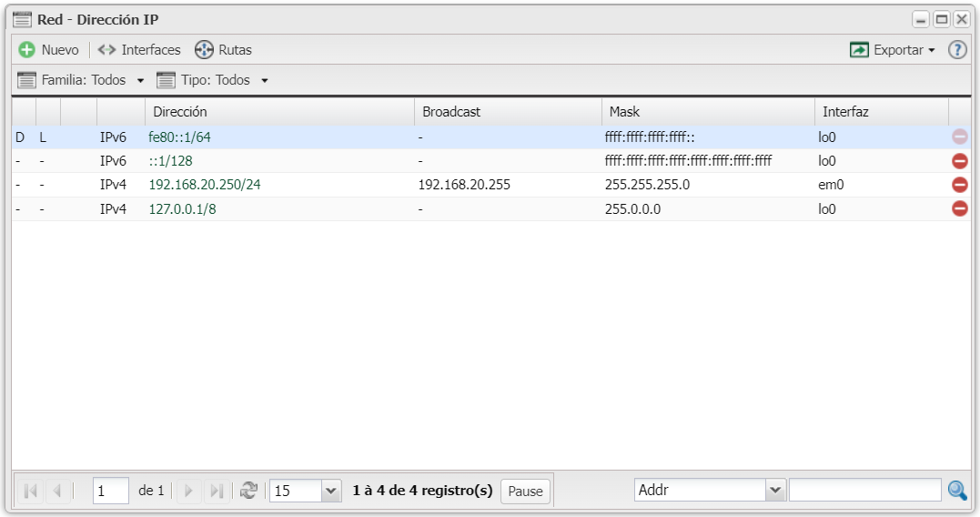Expand the Tipo: Todos filter
The image size is (980, 517).
point(213,80)
